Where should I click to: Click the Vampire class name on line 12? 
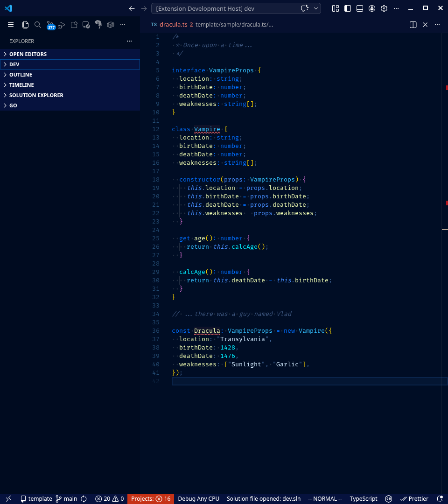point(207,129)
